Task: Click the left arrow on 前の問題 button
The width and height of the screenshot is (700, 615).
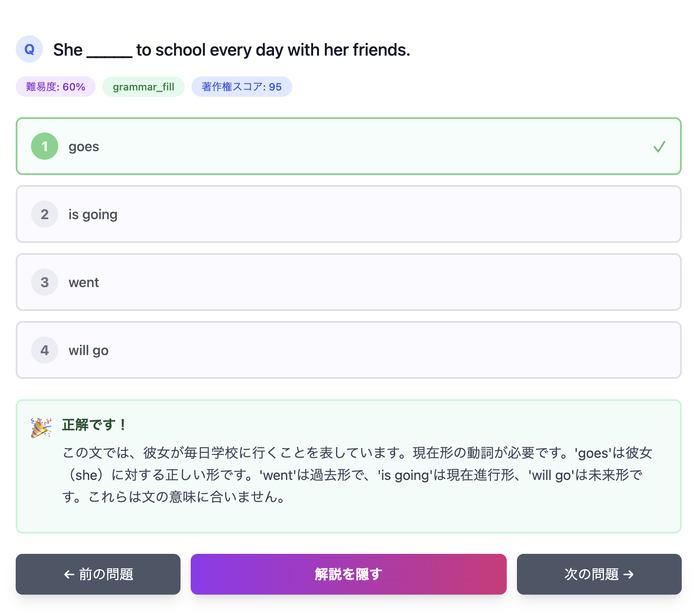Action: pyautogui.click(x=69, y=574)
